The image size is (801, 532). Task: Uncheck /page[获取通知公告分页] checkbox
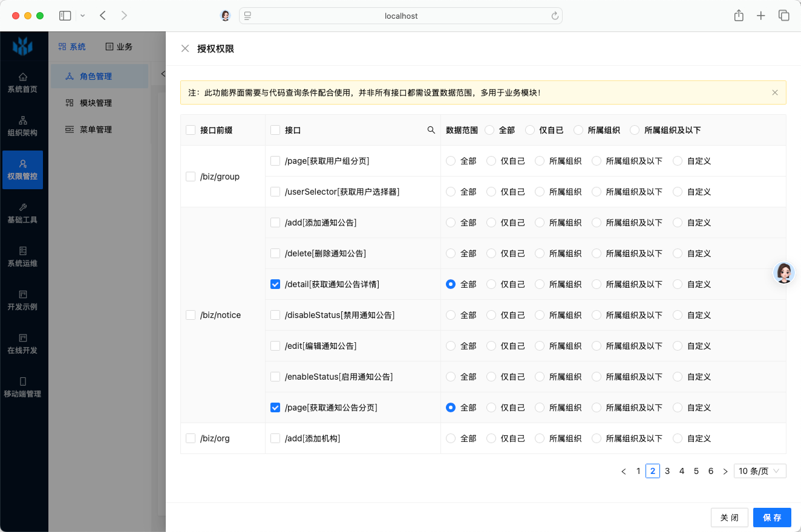275,407
